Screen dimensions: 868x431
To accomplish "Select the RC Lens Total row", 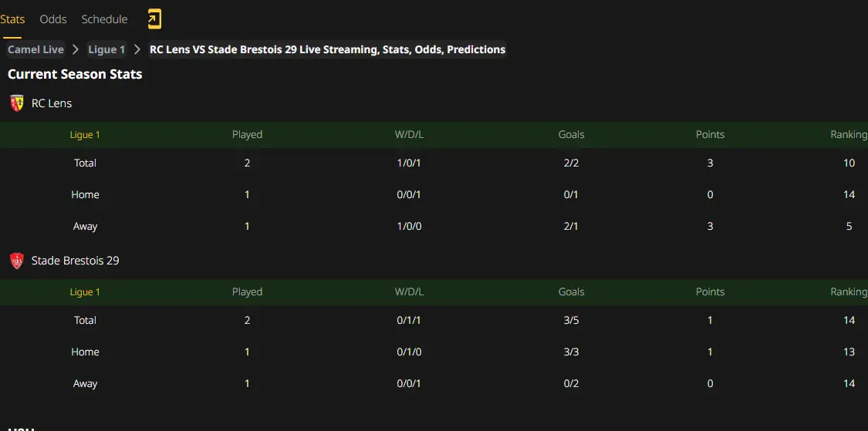I will point(434,163).
